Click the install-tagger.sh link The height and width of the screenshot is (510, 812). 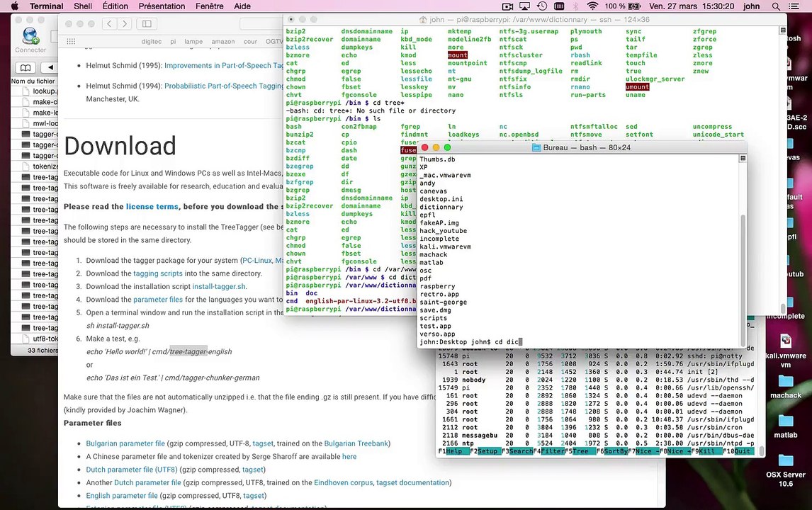pos(219,286)
